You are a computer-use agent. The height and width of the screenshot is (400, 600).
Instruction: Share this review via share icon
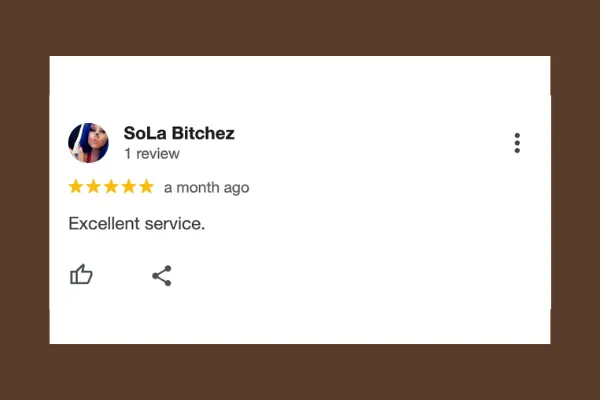(x=162, y=276)
